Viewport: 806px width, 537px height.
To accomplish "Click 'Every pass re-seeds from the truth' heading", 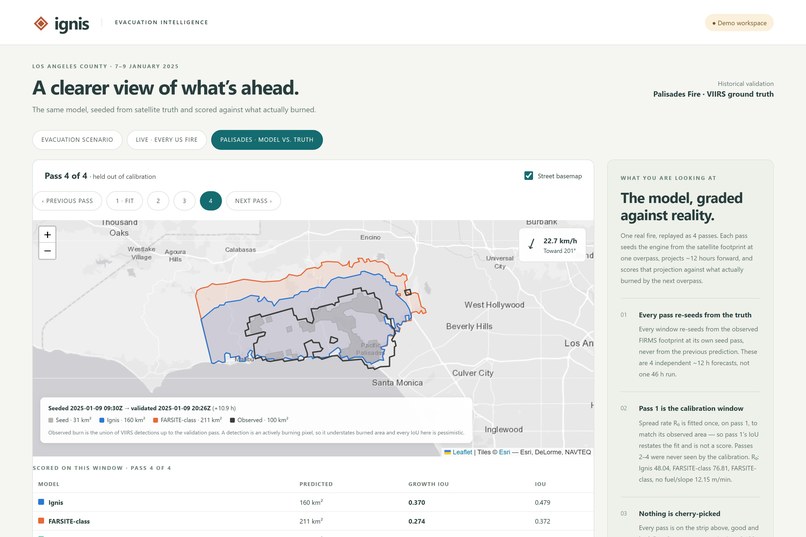I will point(695,315).
